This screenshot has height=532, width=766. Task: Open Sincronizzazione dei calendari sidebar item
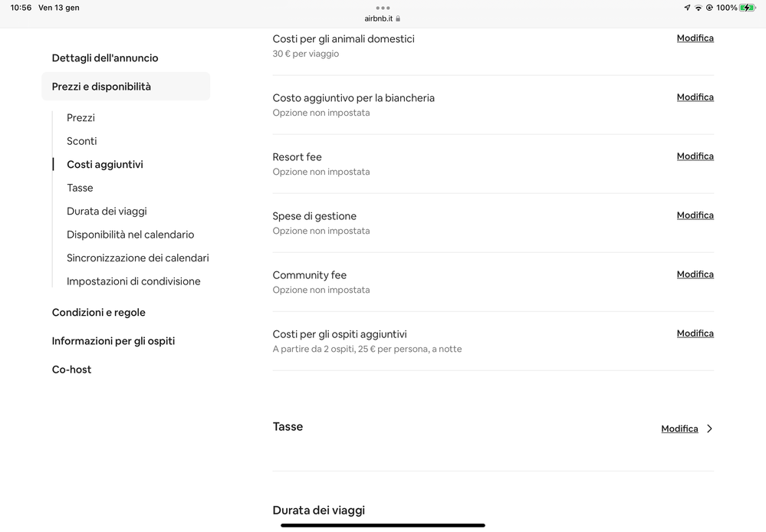click(138, 258)
